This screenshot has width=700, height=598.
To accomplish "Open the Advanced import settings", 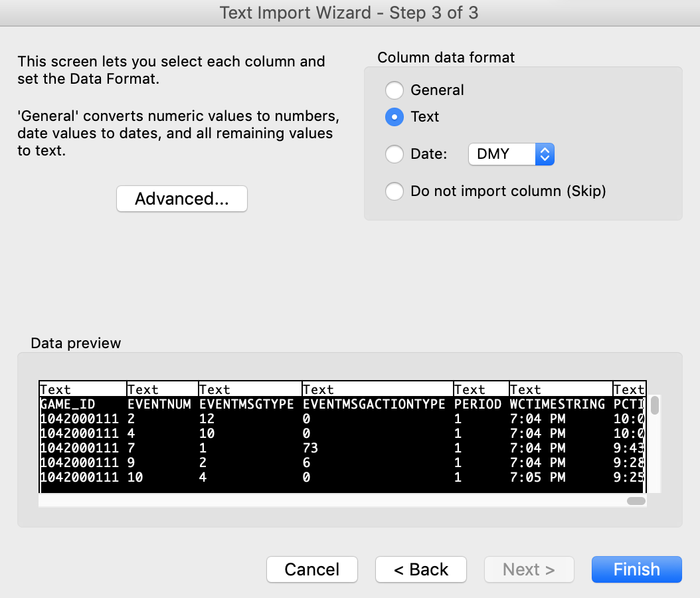I will (x=181, y=199).
